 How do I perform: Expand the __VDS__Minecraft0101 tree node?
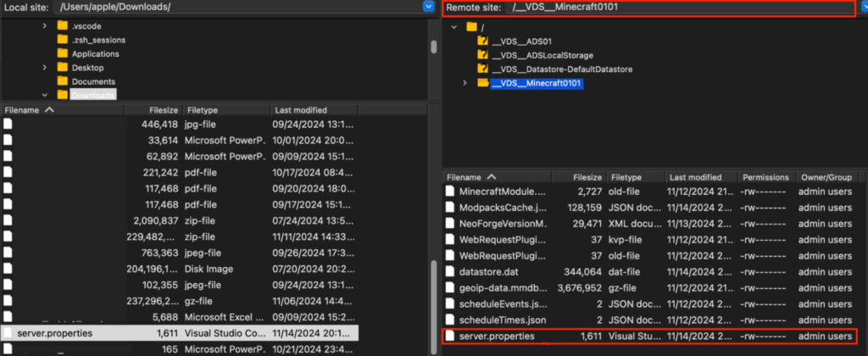tap(465, 83)
